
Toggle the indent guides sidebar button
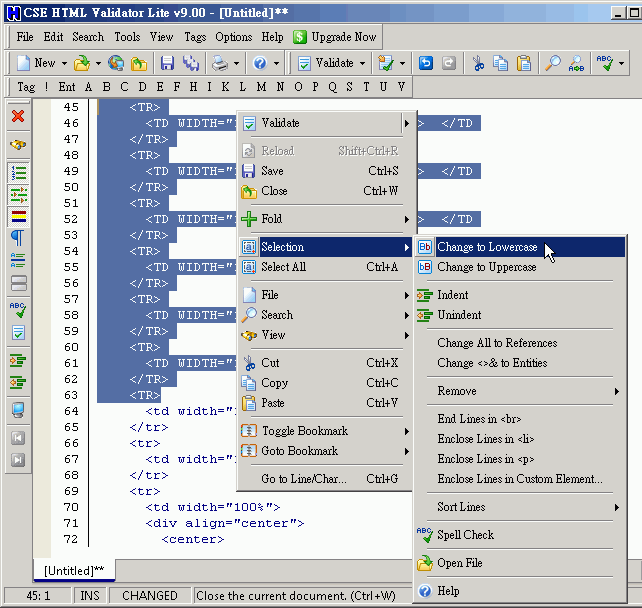point(18,193)
